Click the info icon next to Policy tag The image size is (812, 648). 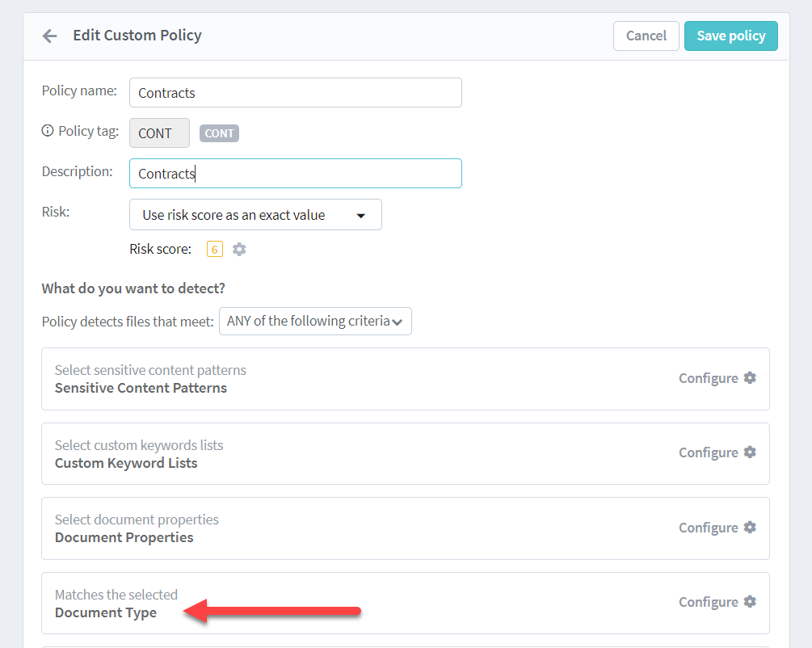pyautogui.click(x=48, y=131)
